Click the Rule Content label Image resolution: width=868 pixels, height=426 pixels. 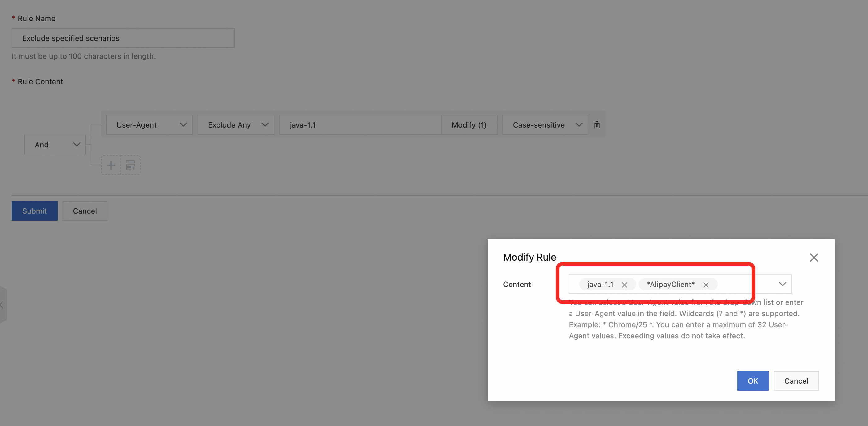click(40, 82)
